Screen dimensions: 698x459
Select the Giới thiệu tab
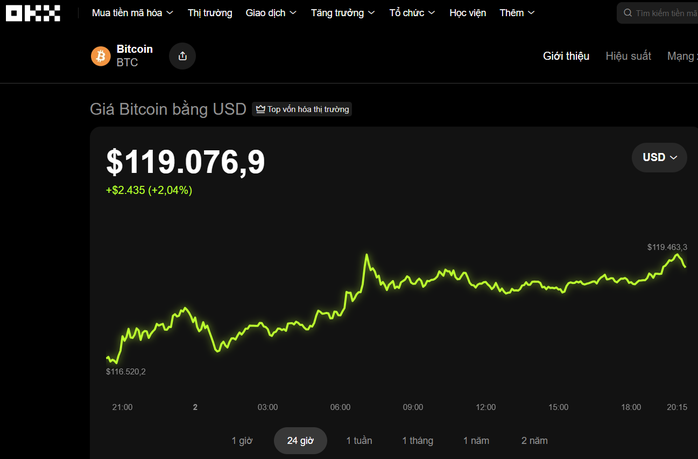point(566,56)
